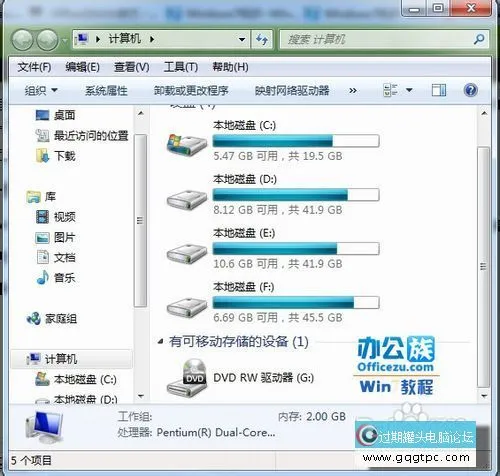This screenshot has height=476, width=500.
Task: Click the Forward navigation arrow button
Action: (47, 40)
